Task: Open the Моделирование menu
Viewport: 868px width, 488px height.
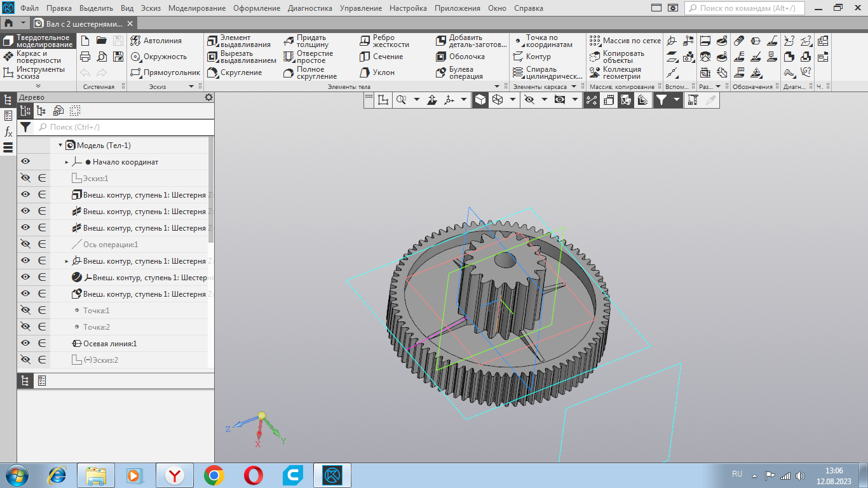Action: pos(197,8)
